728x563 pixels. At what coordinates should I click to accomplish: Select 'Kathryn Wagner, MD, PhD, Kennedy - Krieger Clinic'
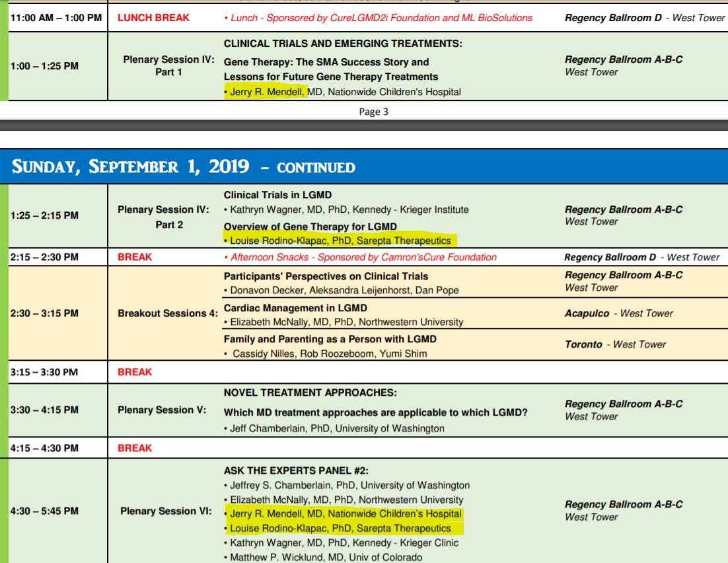(x=342, y=543)
